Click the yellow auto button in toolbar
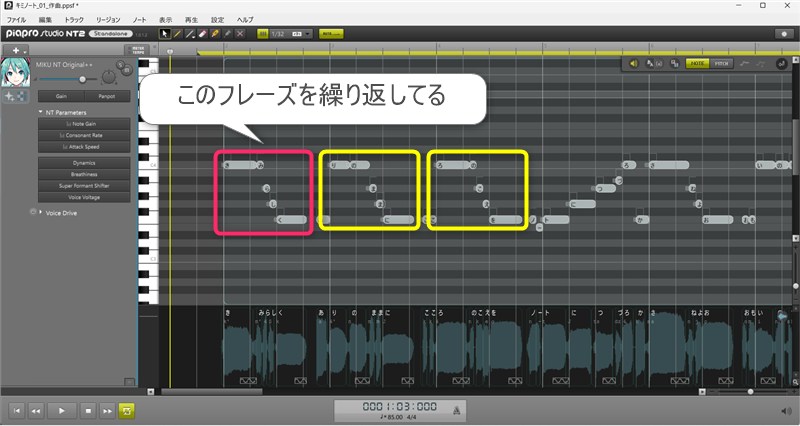Screen dimensions: 800x426 click(331, 34)
